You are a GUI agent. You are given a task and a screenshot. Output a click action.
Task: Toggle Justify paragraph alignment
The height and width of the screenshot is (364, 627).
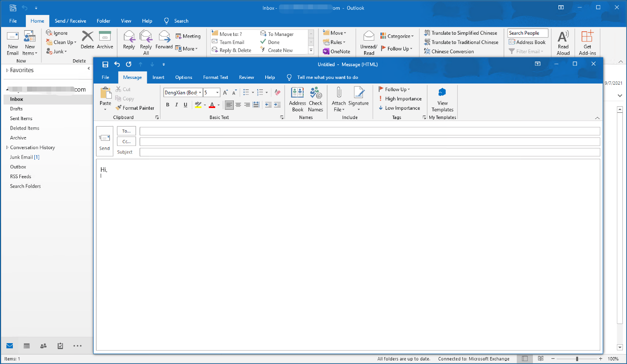pos(256,105)
